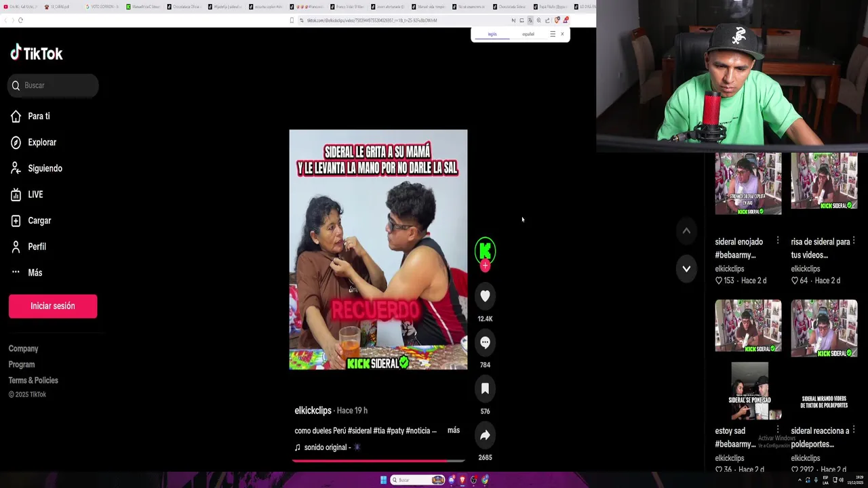Open translate popup options menu
This screenshot has width=868, height=488.
[552, 34]
